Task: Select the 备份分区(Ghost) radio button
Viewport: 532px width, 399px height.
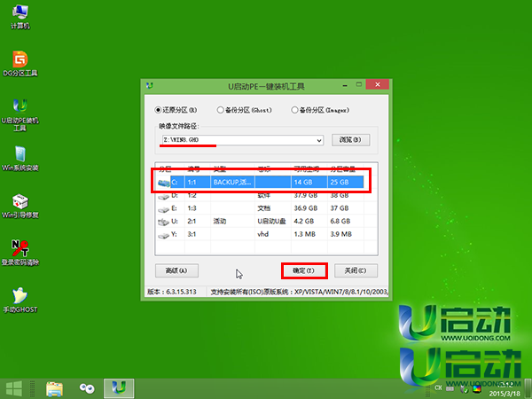Action: tap(220, 110)
